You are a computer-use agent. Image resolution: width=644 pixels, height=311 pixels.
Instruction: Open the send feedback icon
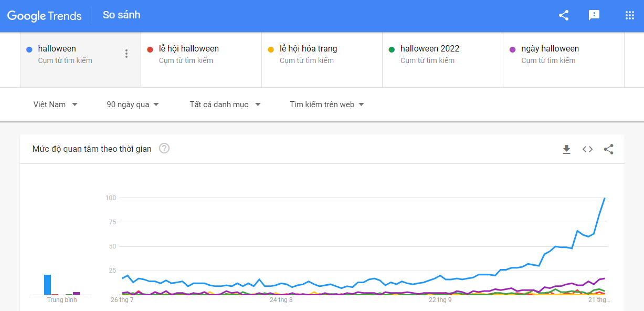click(594, 15)
